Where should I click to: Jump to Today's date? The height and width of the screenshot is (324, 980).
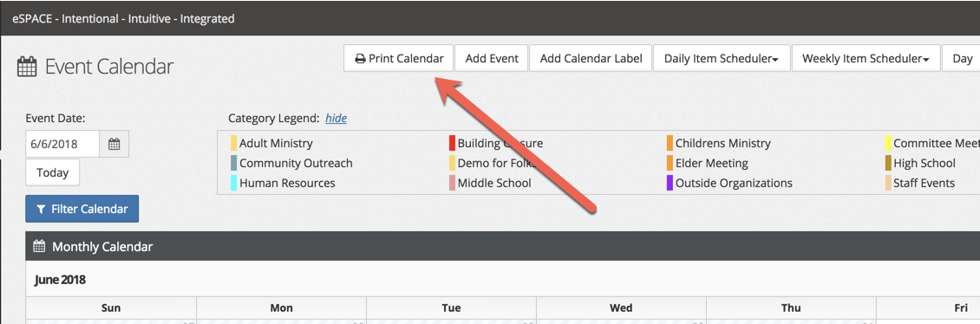tap(53, 173)
